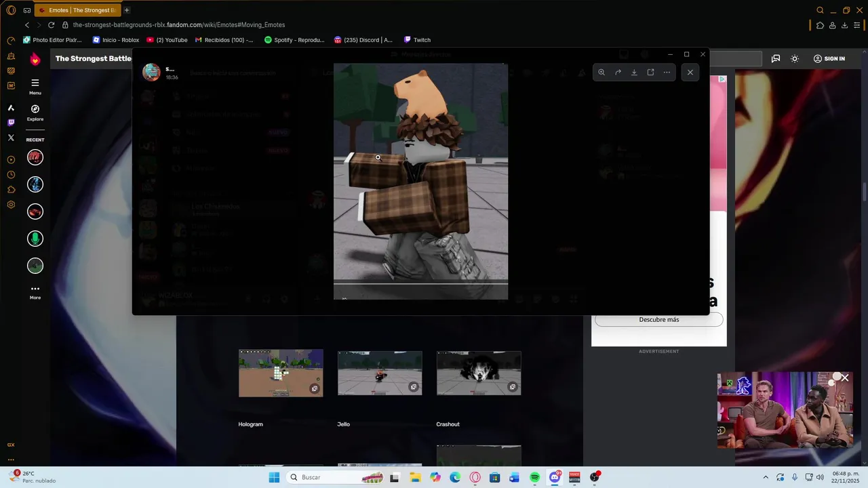Image resolution: width=868 pixels, height=488 pixels.
Task: Open the Jello emote thumbnail
Action: 380,373
